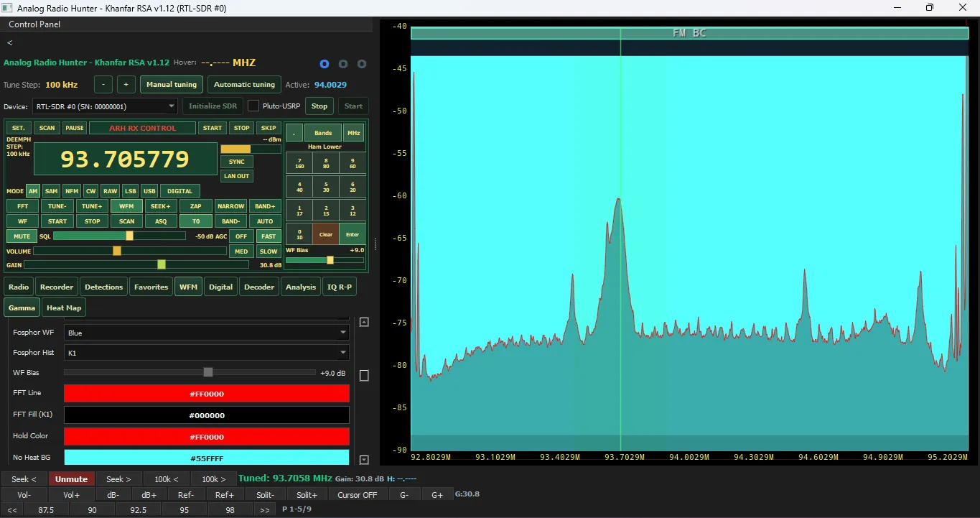Screen dimensions: 980x518
Task: Select LSB demodulation mode
Action: pyautogui.click(x=130, y=191)
